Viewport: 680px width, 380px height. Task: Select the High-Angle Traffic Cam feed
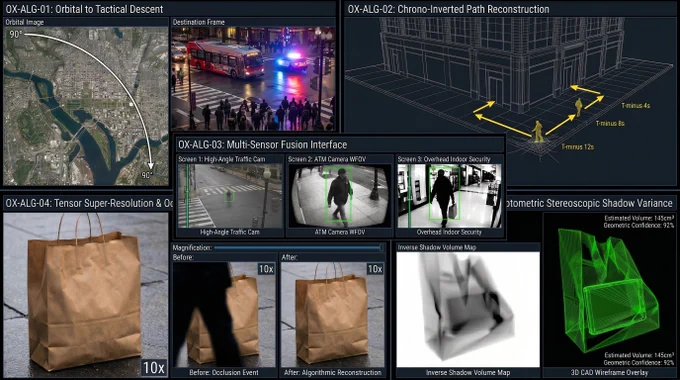[x=230, y=196]
